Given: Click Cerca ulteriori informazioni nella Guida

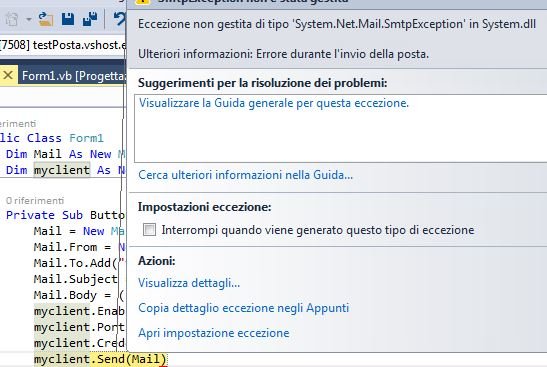Looking at the screenshot, I should (246, 174).
